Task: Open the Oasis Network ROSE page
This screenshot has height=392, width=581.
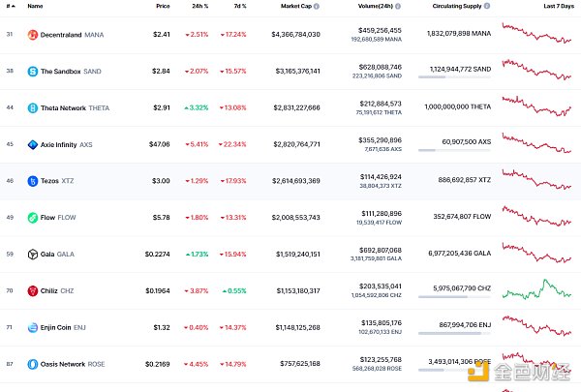Action: [x=73, y=364]
